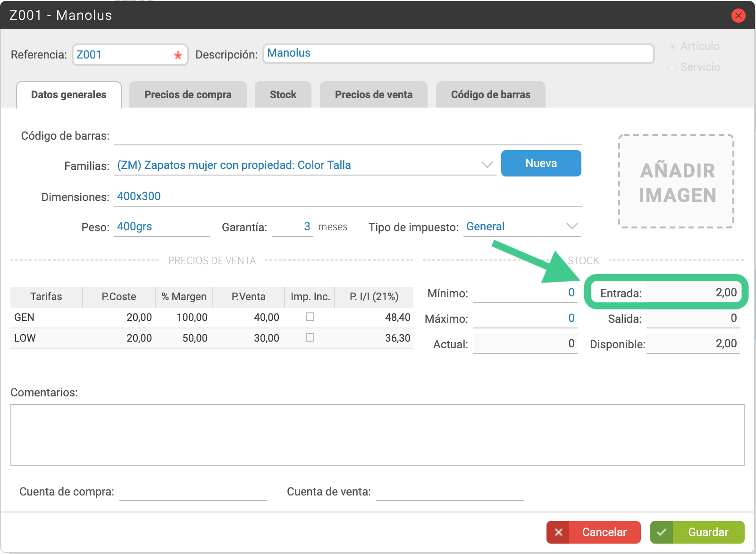The width and height of the screenshot is (756, 554).
Task: Switch to the Precios de compra tab
Action: (x=188, y=94)
